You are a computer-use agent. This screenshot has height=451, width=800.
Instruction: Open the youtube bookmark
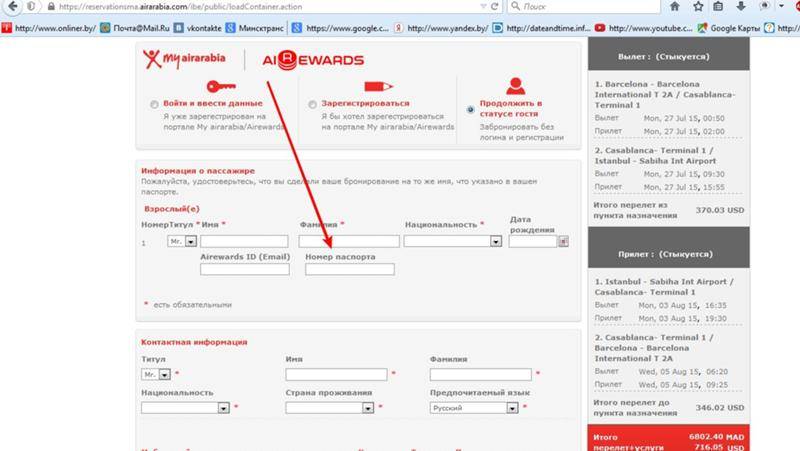[x=644, y=28]
